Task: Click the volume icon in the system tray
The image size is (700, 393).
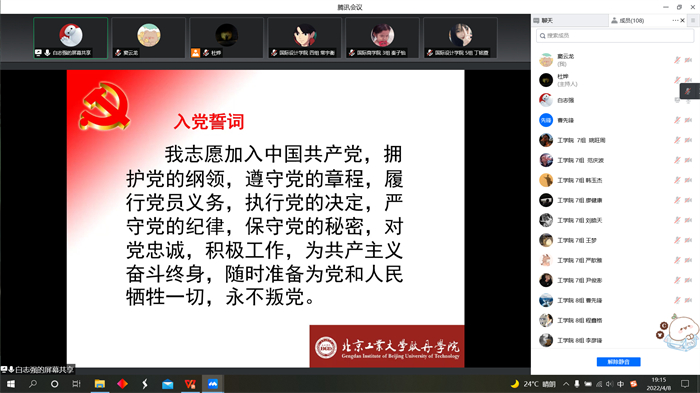Action: tap(609, 384)
